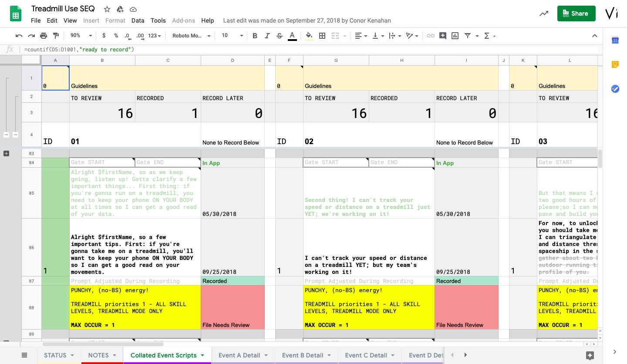Open the Collated Event Scripts tab menu arrow
The height and width of the screenshot is (364, 627).
point(202,355)
